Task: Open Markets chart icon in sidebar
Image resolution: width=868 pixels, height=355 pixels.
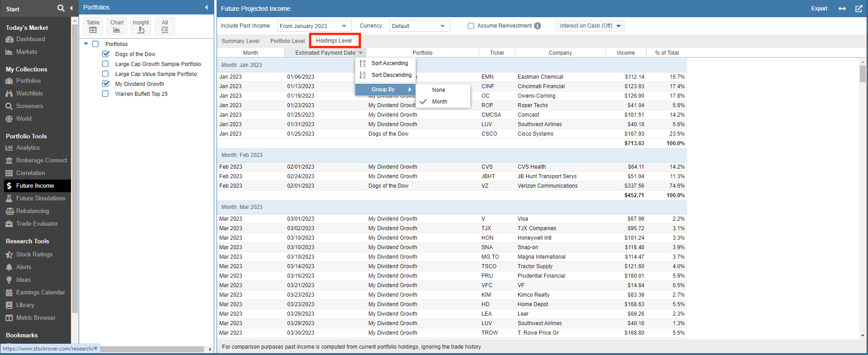Action: coord(9,52)
